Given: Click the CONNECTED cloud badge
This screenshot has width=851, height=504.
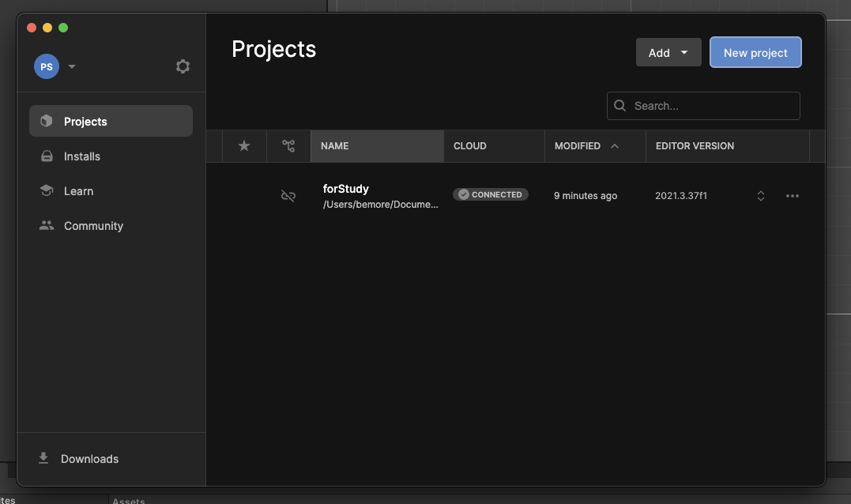Looking at the screenshot, I should (491, 194).
